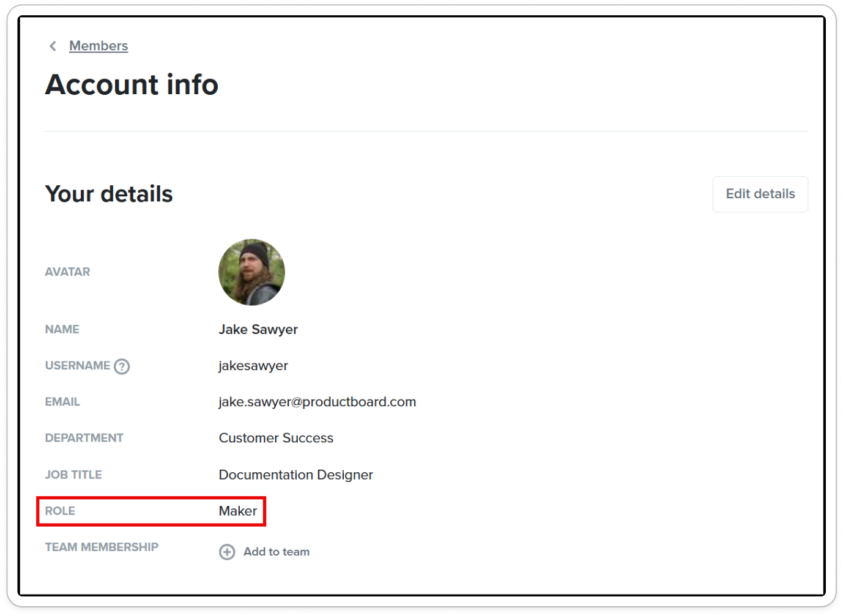Click the DEPARTMENT field label

click(x=84, y=438)
